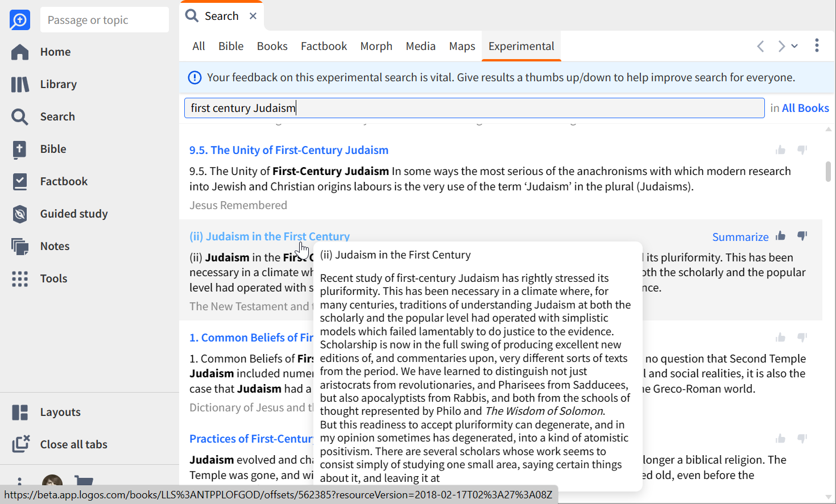Screen dimensions: 836x504
Task: Thumbs up the Common Beliefs result
Action: [x=780, y=338]
